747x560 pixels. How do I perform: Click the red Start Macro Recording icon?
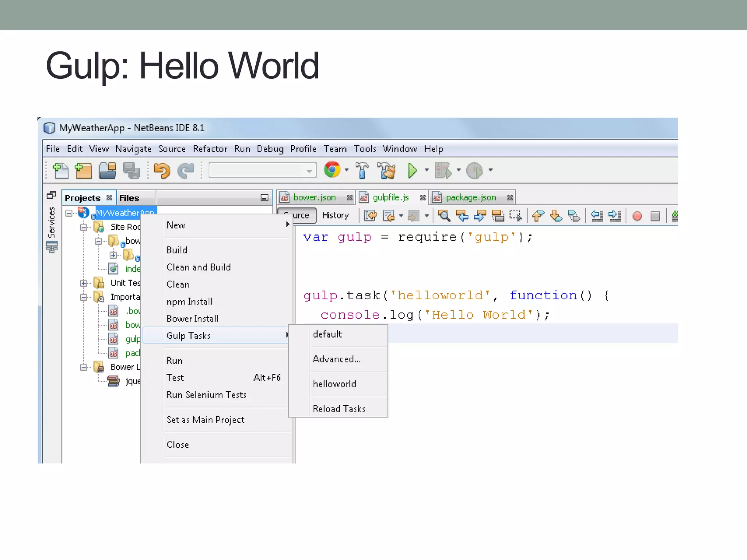click(637, 216)
